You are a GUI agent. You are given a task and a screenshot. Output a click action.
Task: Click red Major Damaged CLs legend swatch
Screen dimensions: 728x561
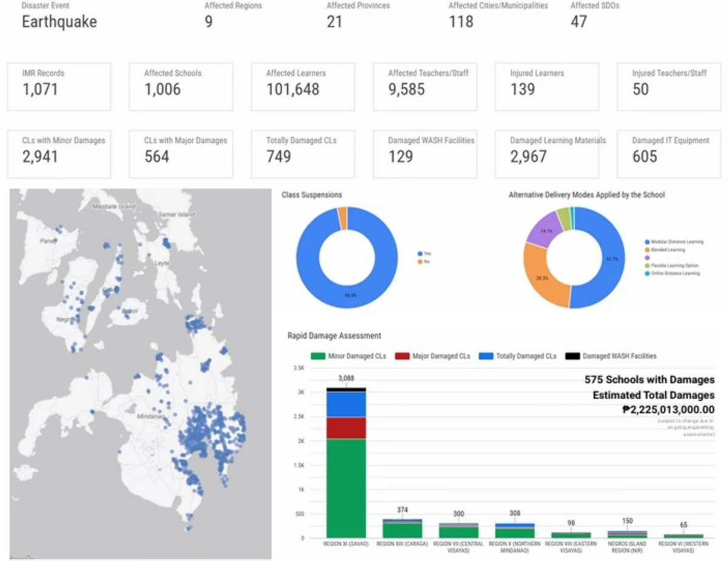point(402,356)
